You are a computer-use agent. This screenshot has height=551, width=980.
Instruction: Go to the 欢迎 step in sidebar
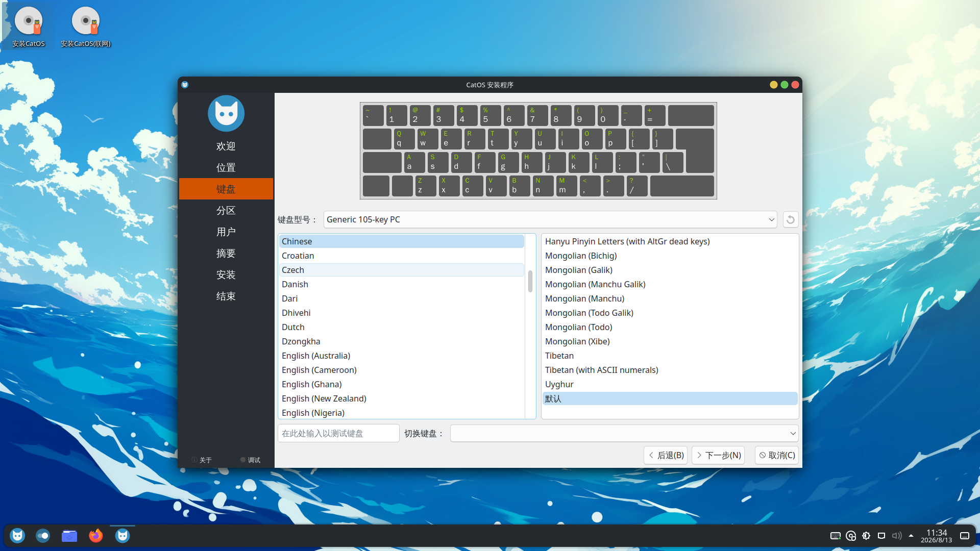[226, 146]
